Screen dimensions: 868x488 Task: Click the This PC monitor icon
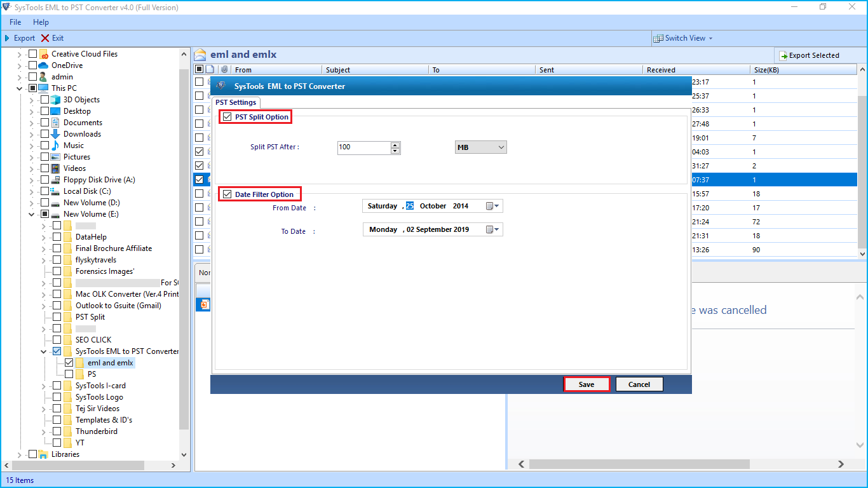(x=44, y=88)
